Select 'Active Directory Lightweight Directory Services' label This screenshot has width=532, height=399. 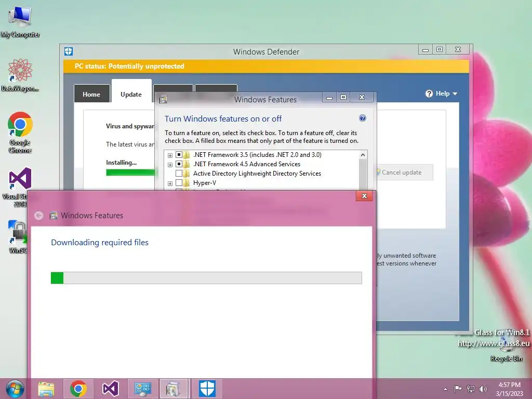pos(257,174)
